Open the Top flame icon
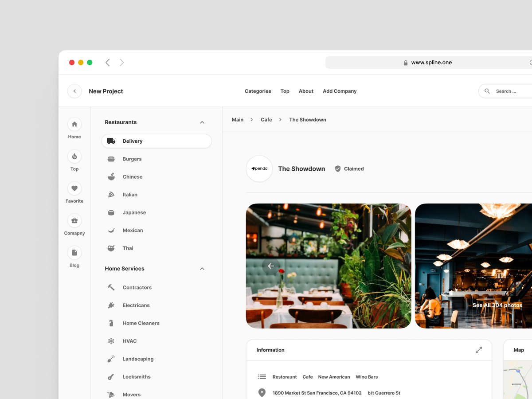This screenshot has height=399, width=532. tap(74, 156)
